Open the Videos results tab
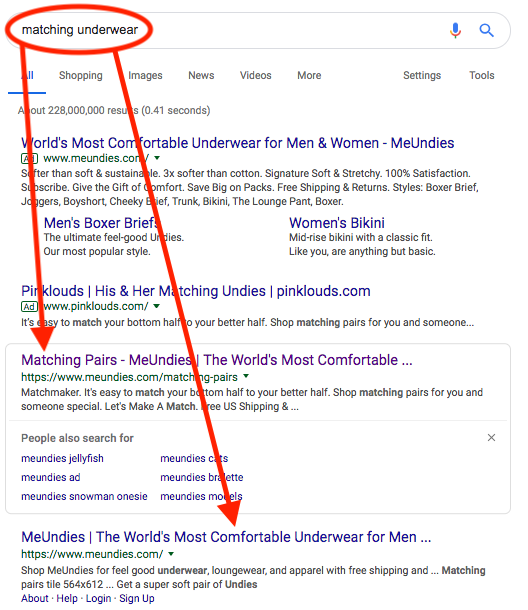The image size is (528, 610). coord(256,75)
